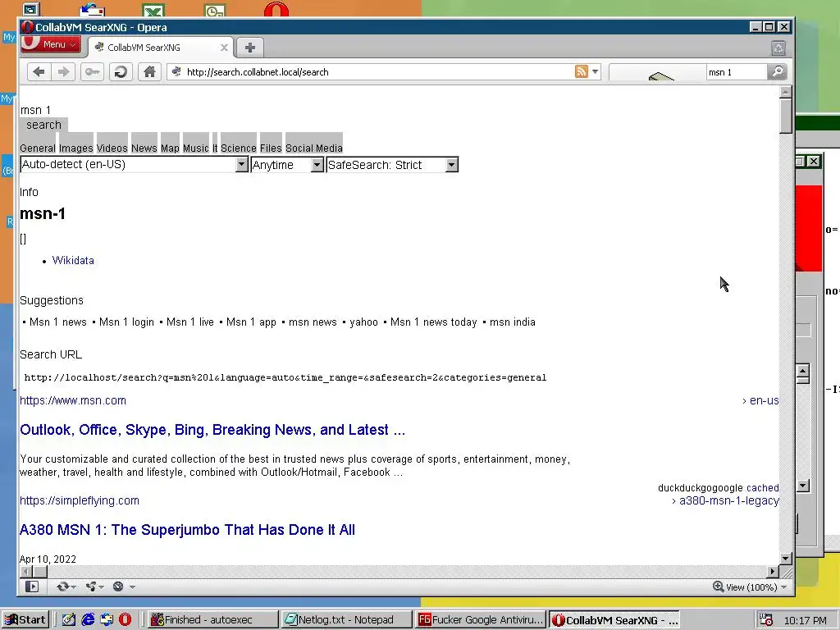This screenshot has height=630, width=840.
Task: Select the Science category tab
Action: point(239,148)
